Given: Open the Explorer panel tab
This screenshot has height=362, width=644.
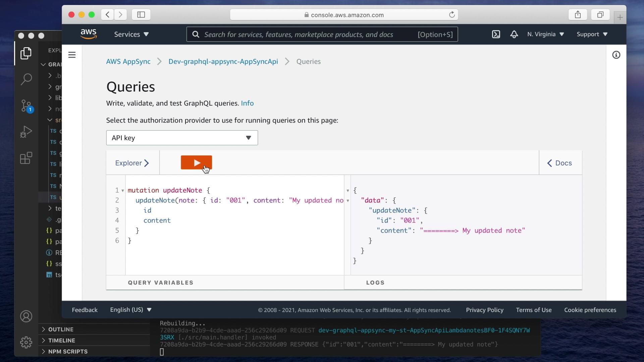Looking at the screenshot, I should tap(132, 163).
